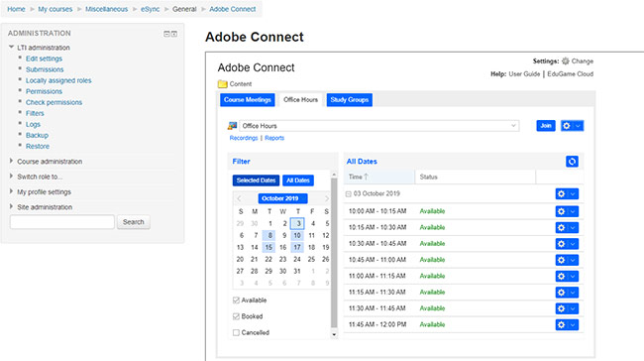The height and width of the screenshot is (361, 644).
Task: Open the Recordings link
Action: [244, 138]
